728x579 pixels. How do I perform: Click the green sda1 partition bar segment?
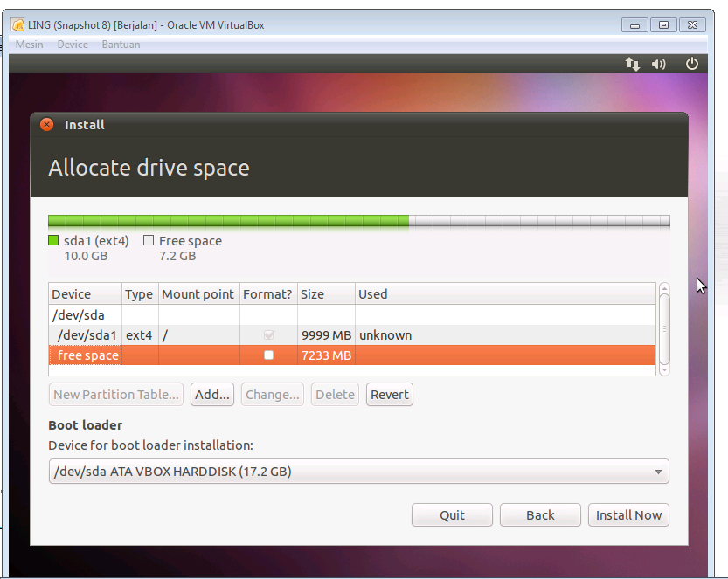[228, 220]
